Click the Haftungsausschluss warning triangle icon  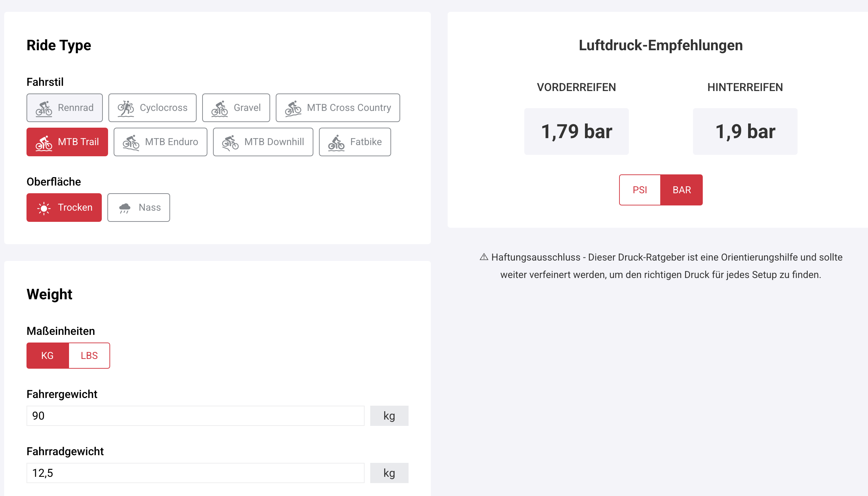click(484, 257)
